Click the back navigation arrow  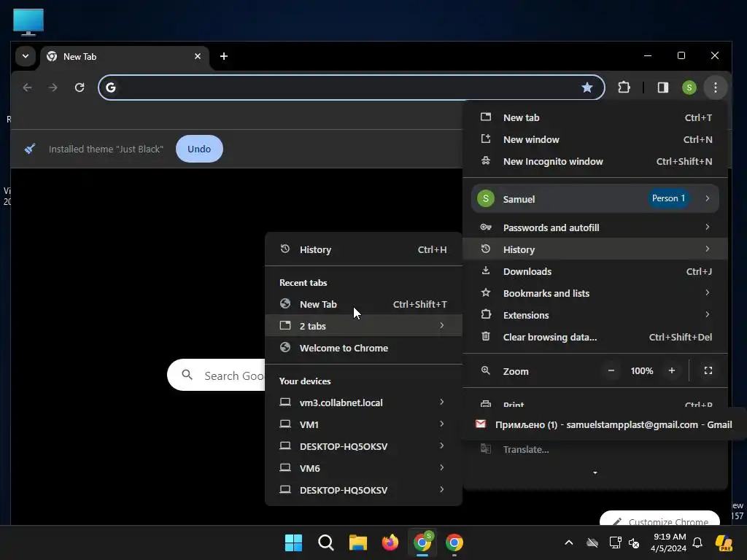point(27,87)
